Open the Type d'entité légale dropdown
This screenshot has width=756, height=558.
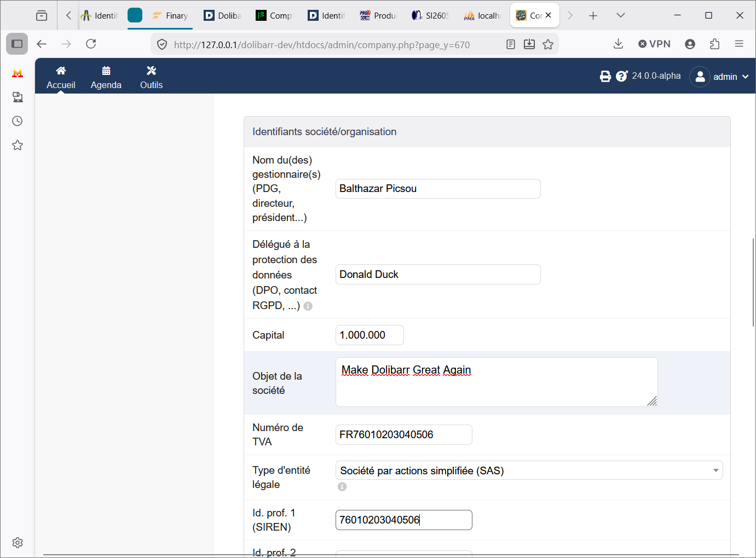click(529, 470)
